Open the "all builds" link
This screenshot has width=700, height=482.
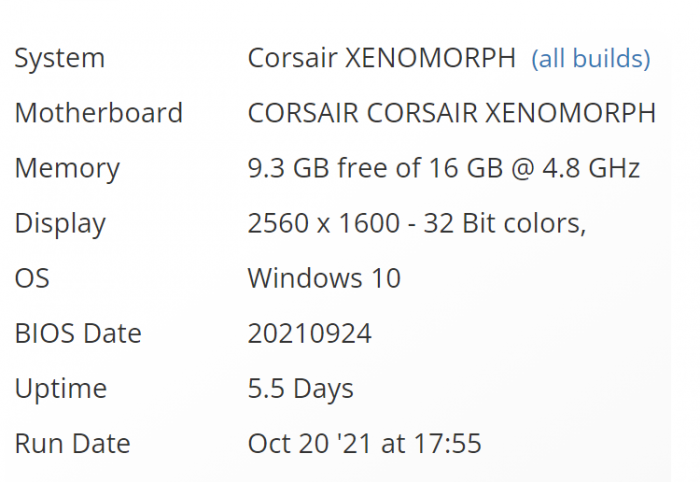591,58
